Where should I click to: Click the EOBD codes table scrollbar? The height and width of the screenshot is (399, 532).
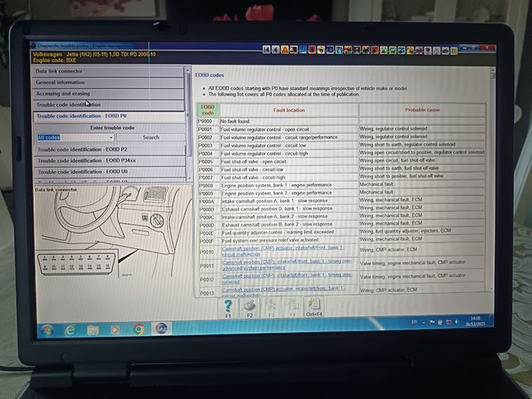coord(492,179)
